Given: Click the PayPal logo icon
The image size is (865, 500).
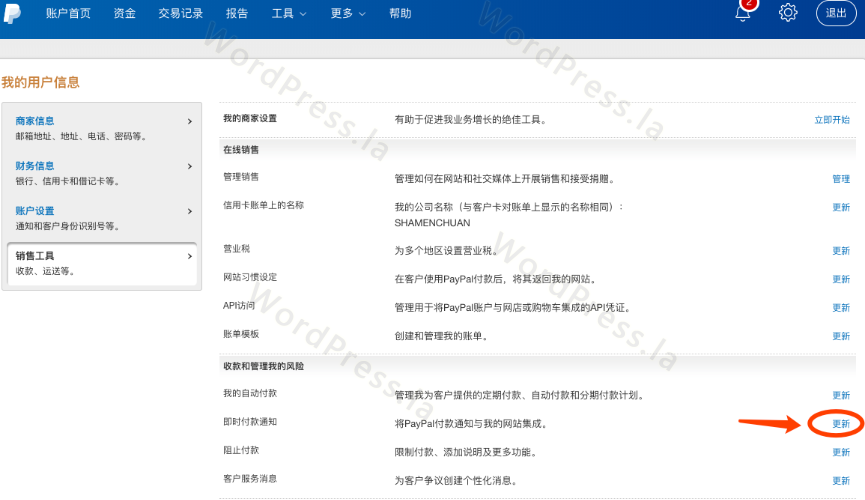Looking at the screenshot, I should pos(12,13).
